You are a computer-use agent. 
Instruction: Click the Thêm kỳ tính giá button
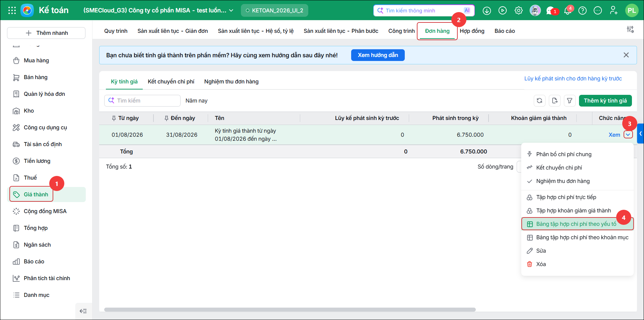605,101
